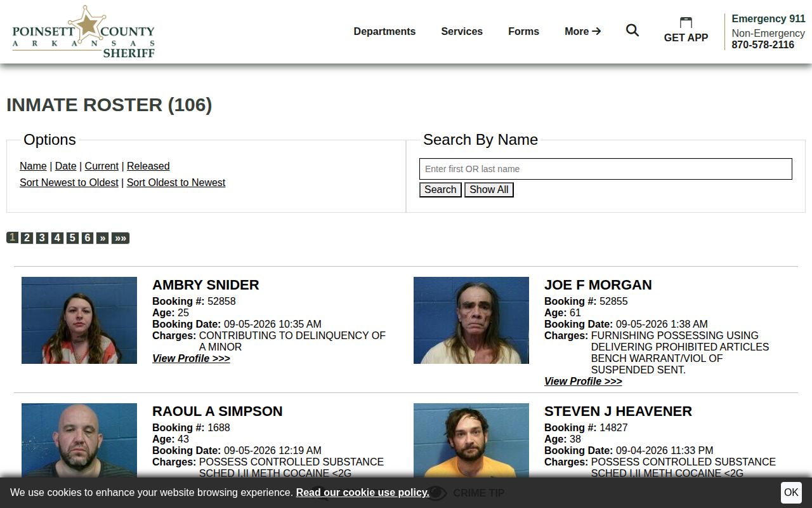Go to roster page 2

(27, 238)
